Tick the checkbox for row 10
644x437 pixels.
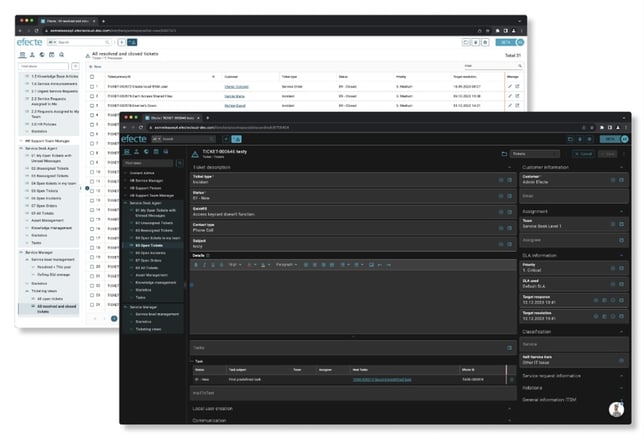pyautogui.click(x=92, y=172)
